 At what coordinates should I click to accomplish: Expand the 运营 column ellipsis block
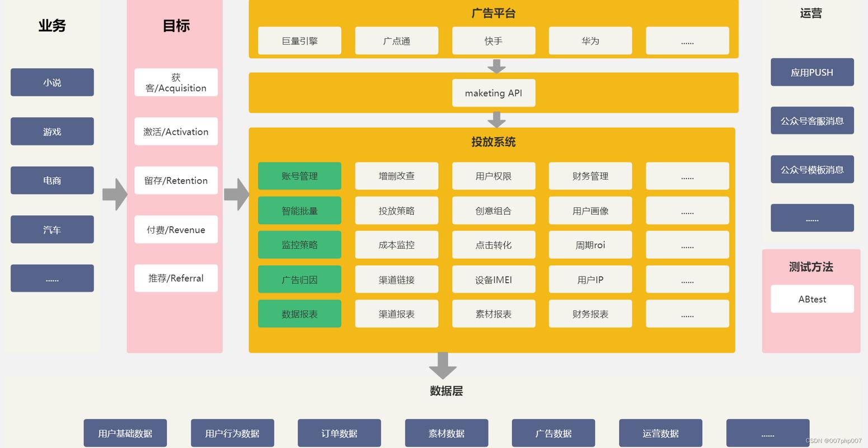click(x=811, y=218)
